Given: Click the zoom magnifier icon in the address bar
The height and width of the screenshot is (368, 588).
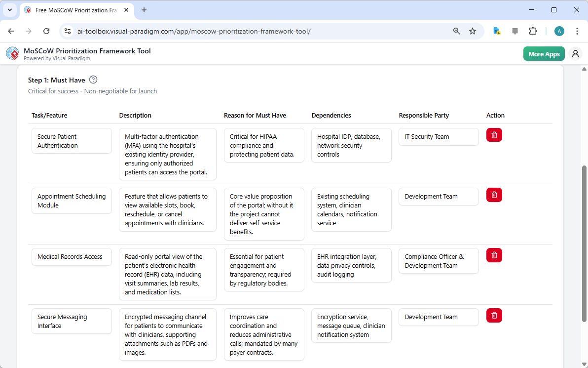Looking at the screenshot, I should pos(456,31).
